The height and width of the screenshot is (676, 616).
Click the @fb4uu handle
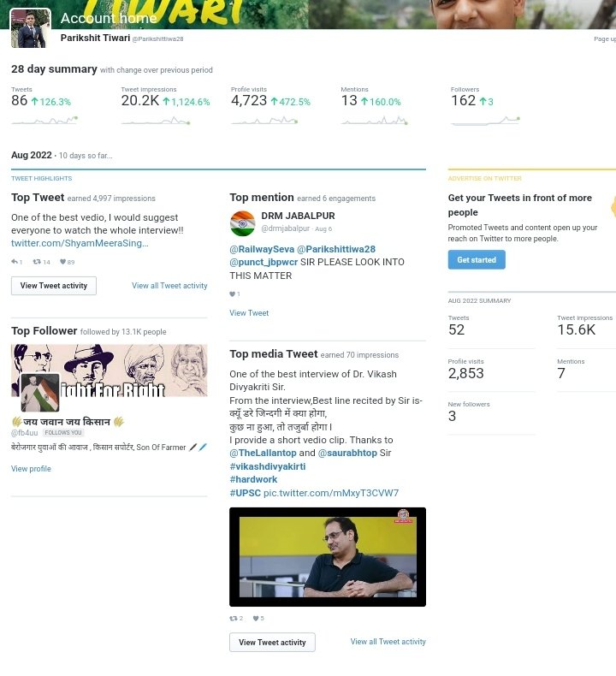coord(25,433)
